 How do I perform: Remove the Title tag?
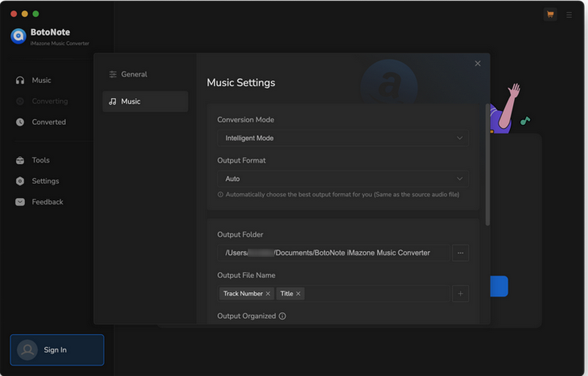(x=298, y=294)
